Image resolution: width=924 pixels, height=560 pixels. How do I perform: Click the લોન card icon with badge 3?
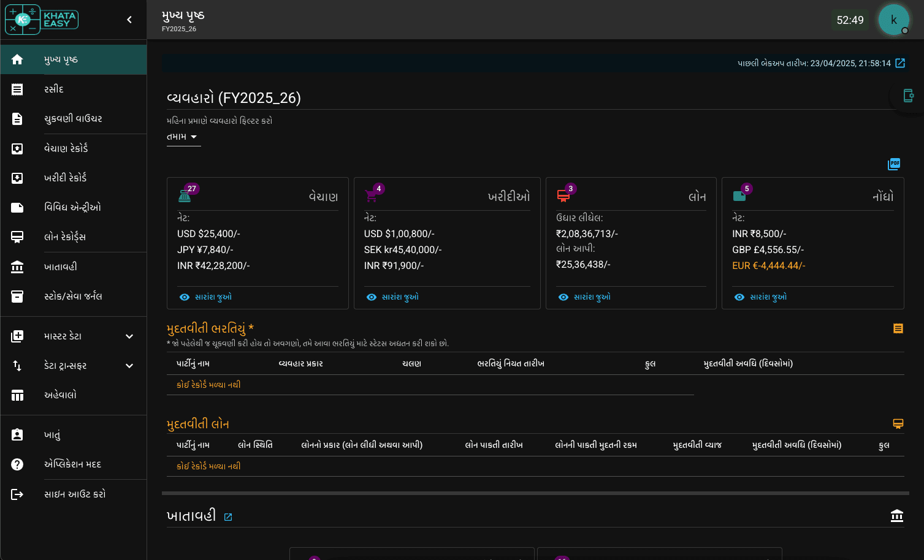click(x=563, y=196)
